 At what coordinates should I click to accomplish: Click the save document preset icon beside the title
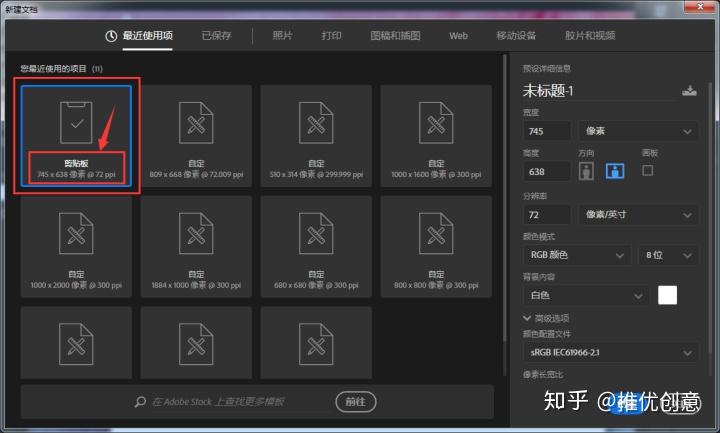(x=689, y=90)
